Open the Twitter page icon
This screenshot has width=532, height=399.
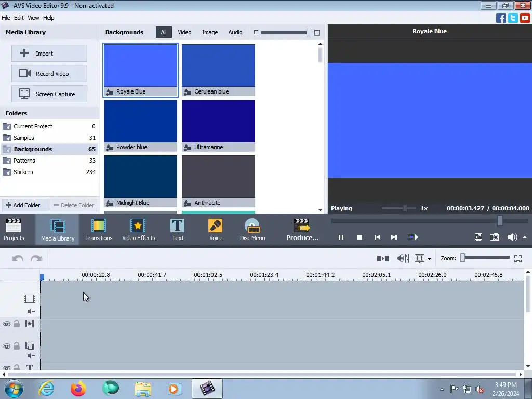513,18
